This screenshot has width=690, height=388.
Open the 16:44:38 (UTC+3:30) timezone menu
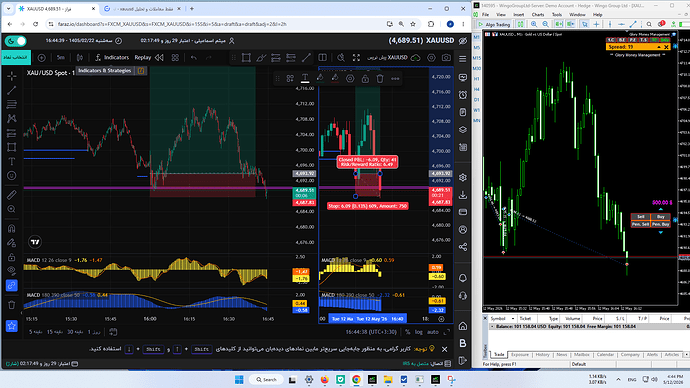pyautogui.click(x=371, y=332)
